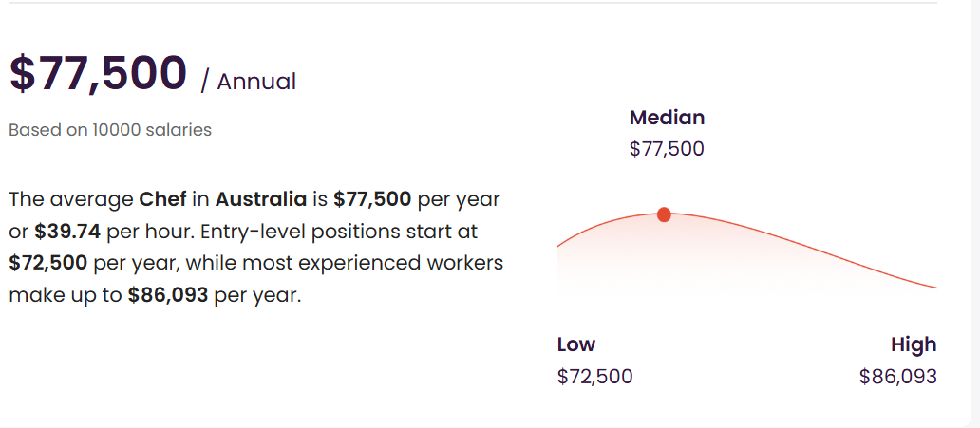Viewport: 980px width, 428px height.
Task: Click the "High" label below the chart
Action: click(x=914, y=344)
